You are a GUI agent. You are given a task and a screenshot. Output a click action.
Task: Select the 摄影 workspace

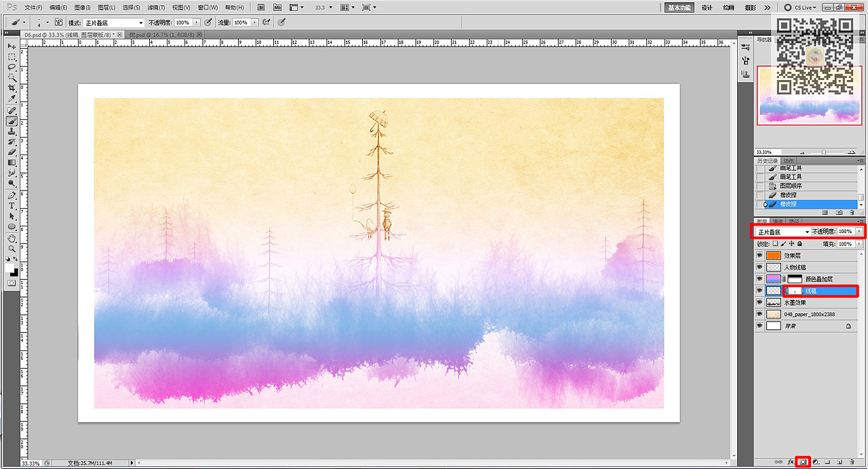tap(750, 7)
